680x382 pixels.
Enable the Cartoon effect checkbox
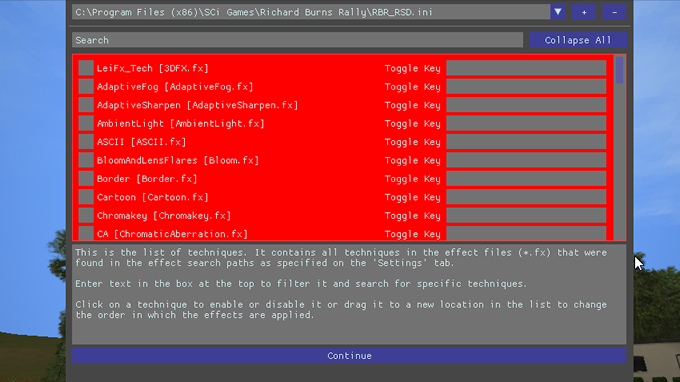pos(86,197)
